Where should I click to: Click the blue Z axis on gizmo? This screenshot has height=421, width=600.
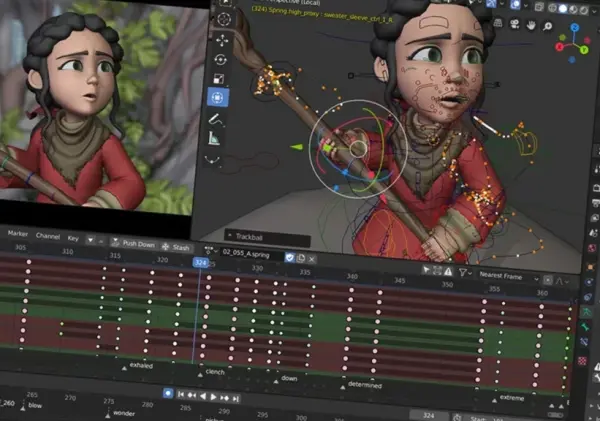tap(575, 28)
